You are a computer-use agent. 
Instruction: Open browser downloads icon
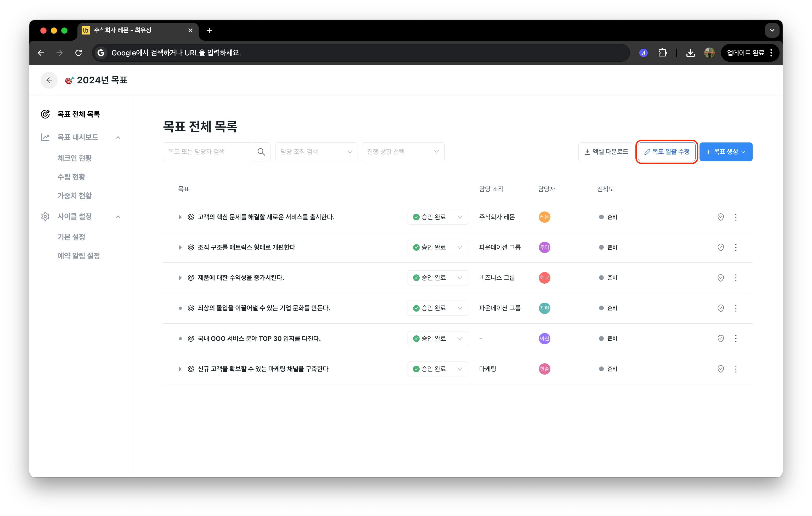click(x=690, y=53)
